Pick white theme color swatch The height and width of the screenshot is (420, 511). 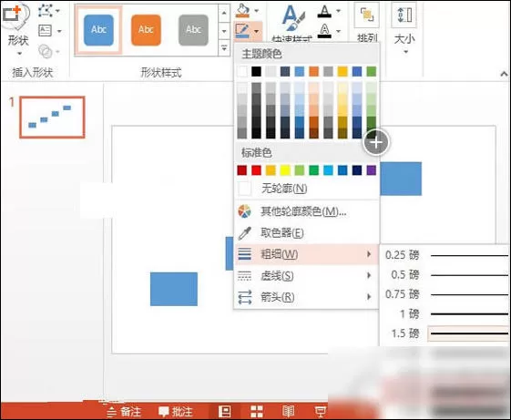(242, 71)
